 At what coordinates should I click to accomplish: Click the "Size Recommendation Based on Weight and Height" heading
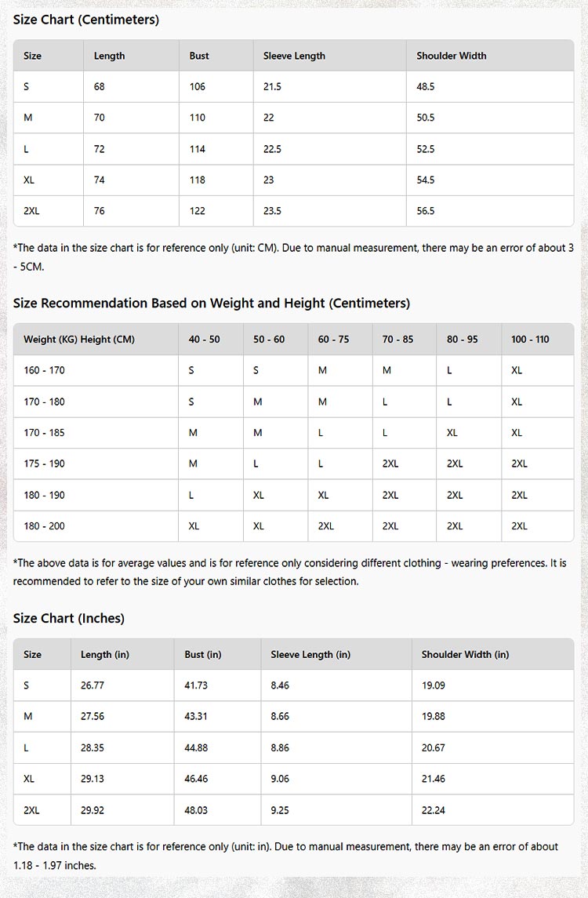pos(212,303)
